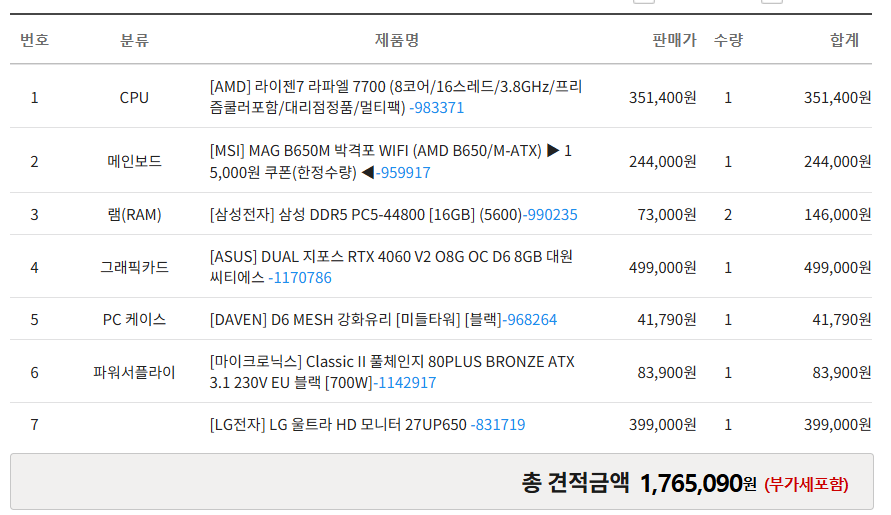Click the 번호 column header
Screen dimensions: 891x515
click(x=34, y=40)
